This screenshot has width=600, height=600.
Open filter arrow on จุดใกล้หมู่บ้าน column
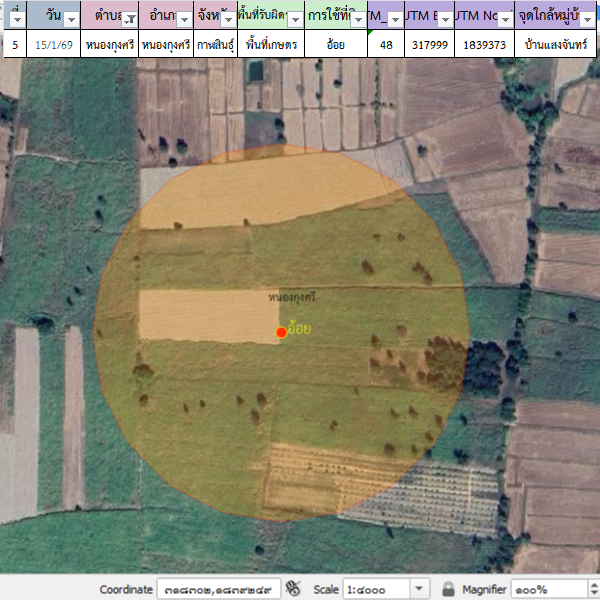586,20
